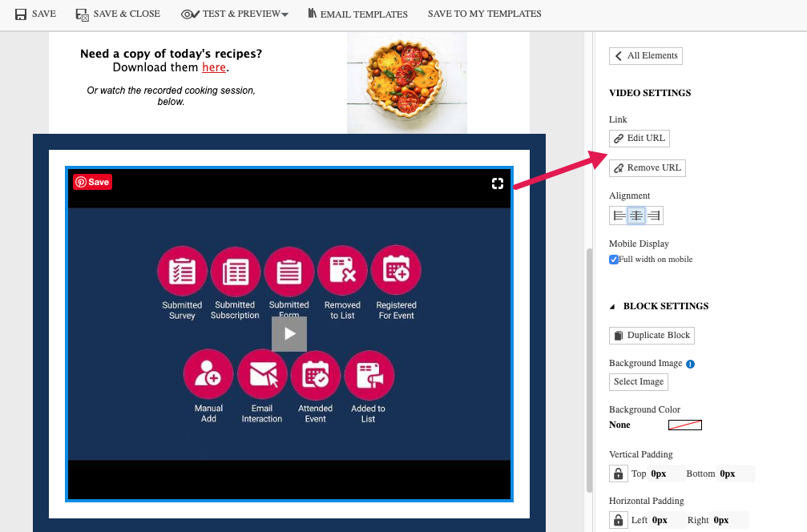The image size is (807, 532).
Task: Toggle the Horizontal Padding lock
Action: click(x=618, y=520)
